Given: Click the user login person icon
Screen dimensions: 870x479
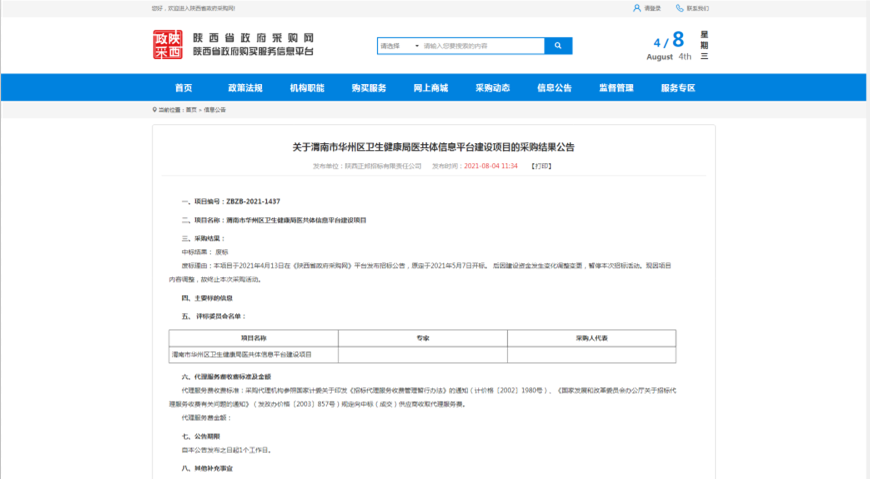Looking at the screenshot, I should coord(637,8).
